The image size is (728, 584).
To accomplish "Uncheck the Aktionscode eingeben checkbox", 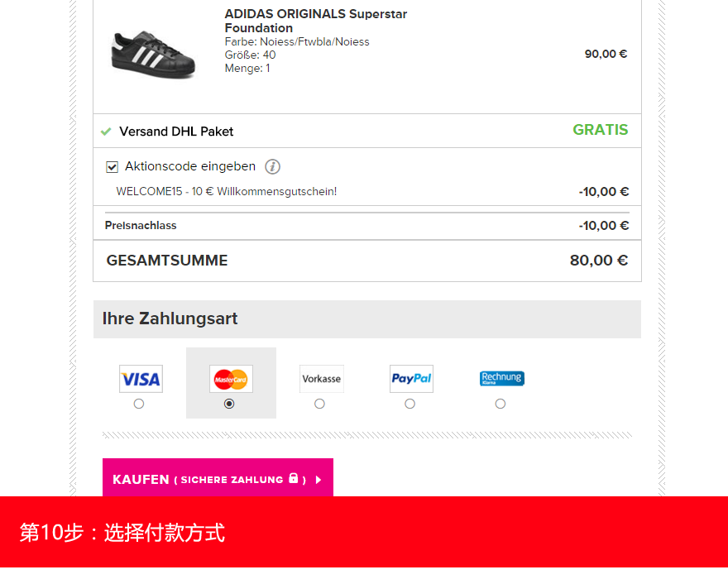I will [112, 166].
